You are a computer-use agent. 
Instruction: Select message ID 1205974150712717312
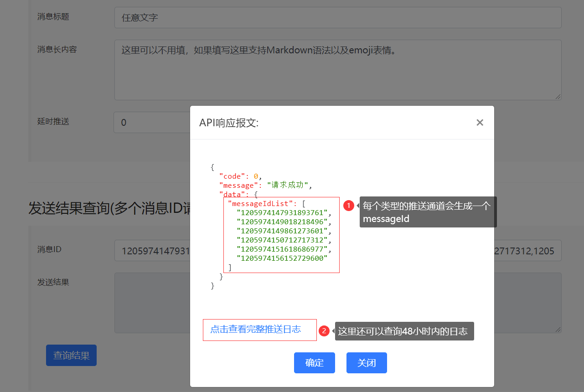tap(282, 240)
